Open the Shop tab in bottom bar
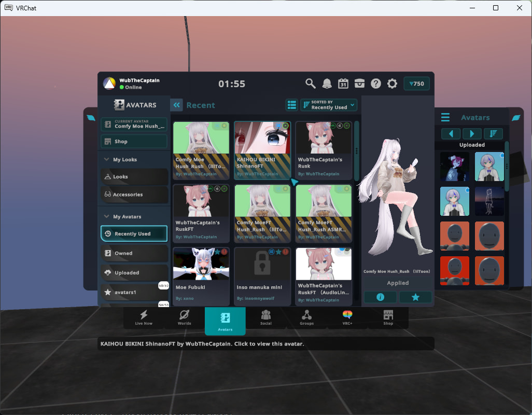This screenshot has width=532, height=415. click(388, 317)
